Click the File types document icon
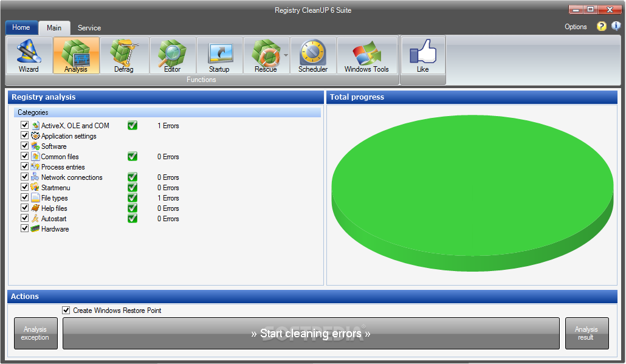This screenshot has width=626, height=364. [35, 198]
